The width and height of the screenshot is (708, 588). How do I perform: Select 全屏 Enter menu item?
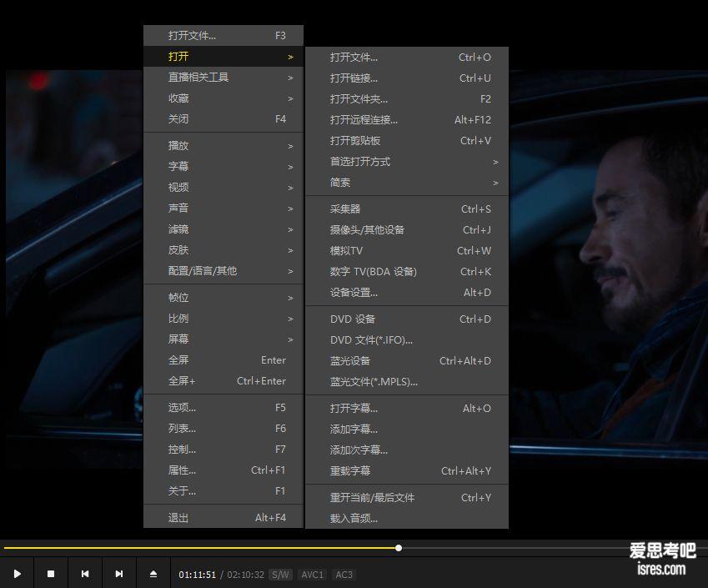223,360
